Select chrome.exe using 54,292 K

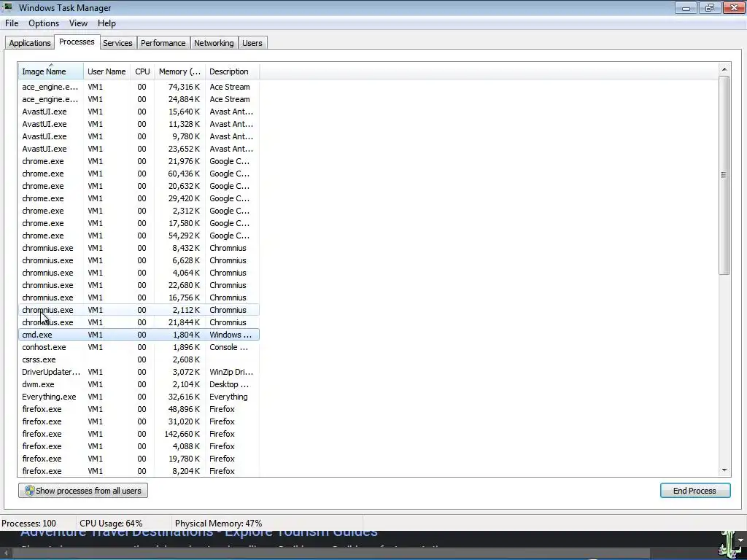click(x=139, y=236)
